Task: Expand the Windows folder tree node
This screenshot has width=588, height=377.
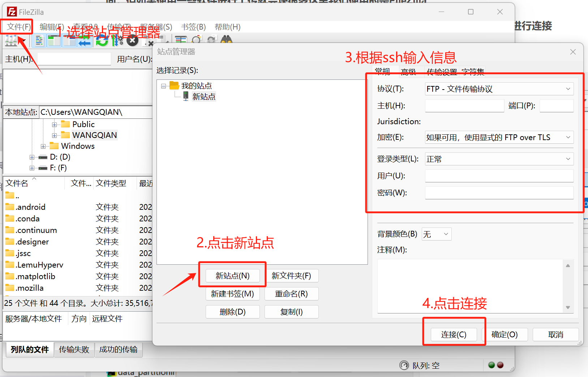Action: [x=44, y=146]
